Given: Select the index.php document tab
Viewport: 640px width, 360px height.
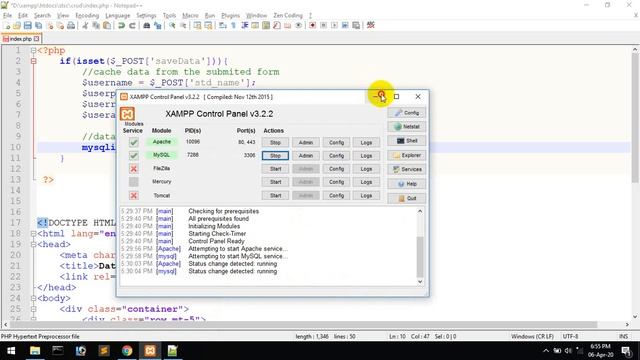Looking at the screenshot, I should click(x=21, y=39).
